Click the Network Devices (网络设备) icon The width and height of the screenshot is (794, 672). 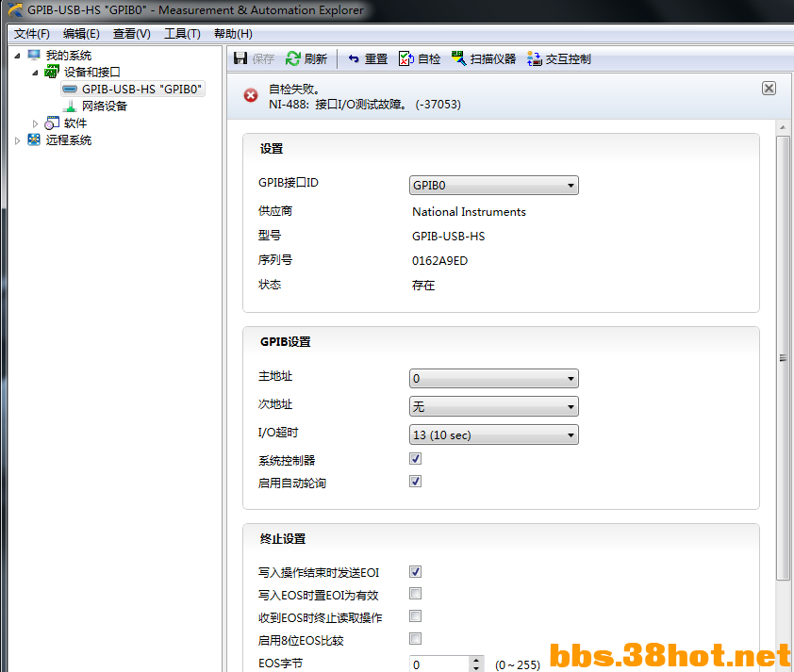[70, 106]
